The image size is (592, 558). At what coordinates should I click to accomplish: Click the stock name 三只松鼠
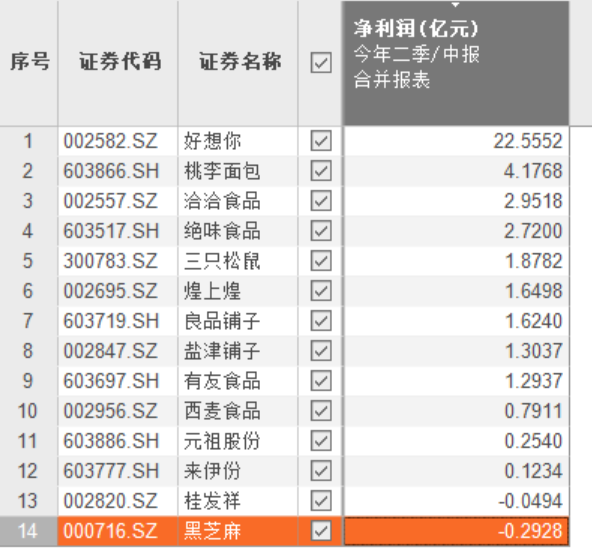point(222,261)
